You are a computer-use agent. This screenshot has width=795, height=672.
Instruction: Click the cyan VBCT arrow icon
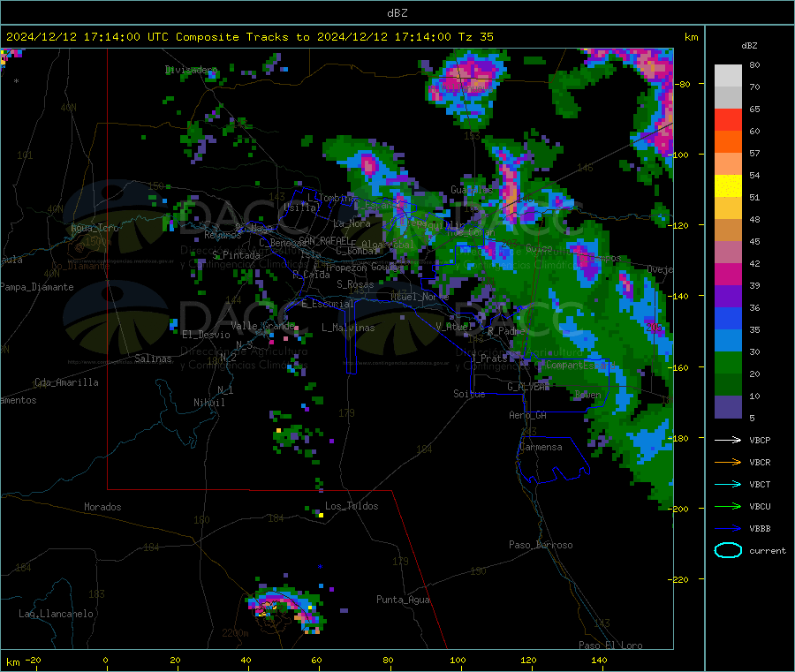728,485
